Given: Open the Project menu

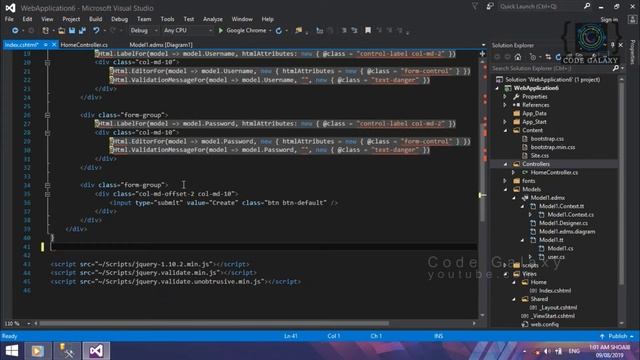Looking at the screenshot, I should coord(71,19).
